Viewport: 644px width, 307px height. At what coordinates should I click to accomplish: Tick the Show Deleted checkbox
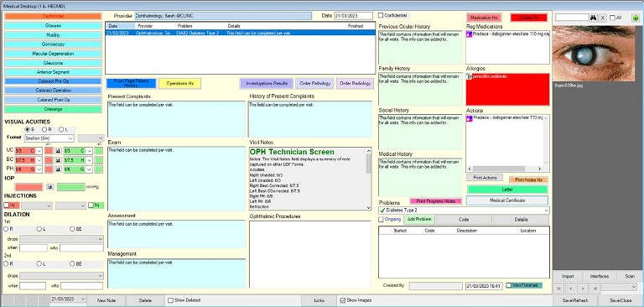170,300
